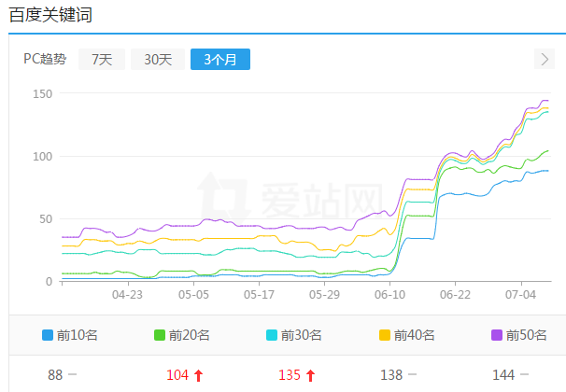The image size is (566, 392).
Task: Click the right arrow next-page icon
Action: [545, 59]
